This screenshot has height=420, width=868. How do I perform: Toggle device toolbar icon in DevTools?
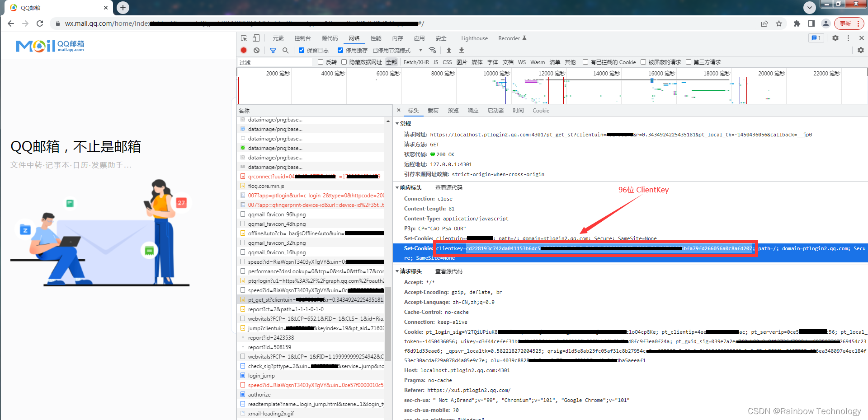[256, 38]
